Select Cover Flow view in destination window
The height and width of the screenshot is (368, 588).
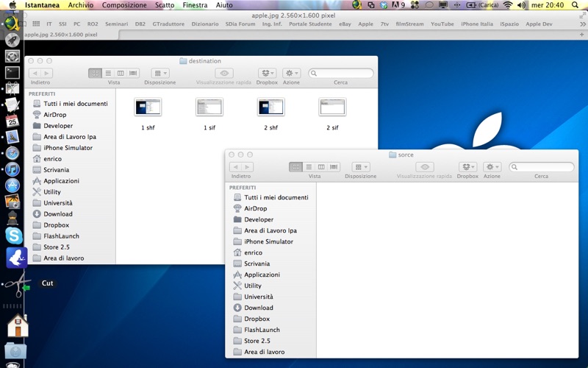tap(133, 73)
